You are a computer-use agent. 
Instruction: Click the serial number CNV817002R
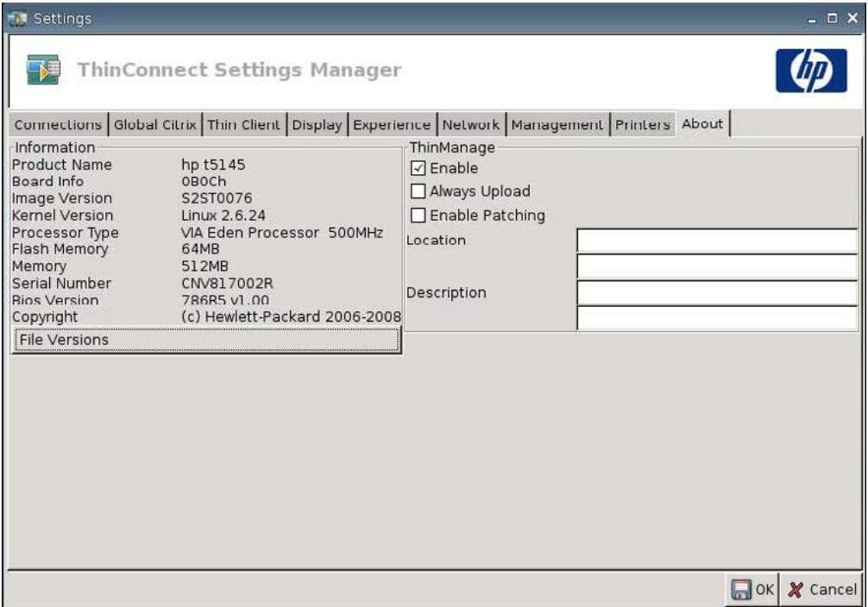pyautogui.click(x=227, y=284)
